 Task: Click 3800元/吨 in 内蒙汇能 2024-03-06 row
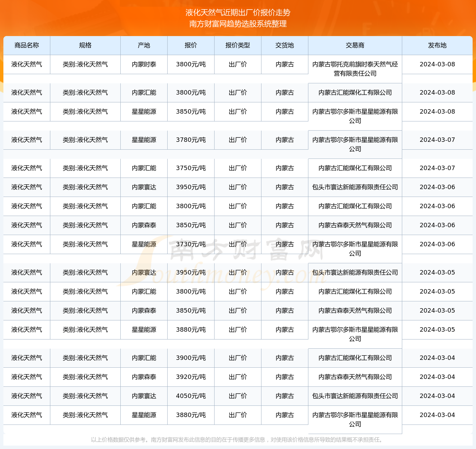(x=191, y=206)
